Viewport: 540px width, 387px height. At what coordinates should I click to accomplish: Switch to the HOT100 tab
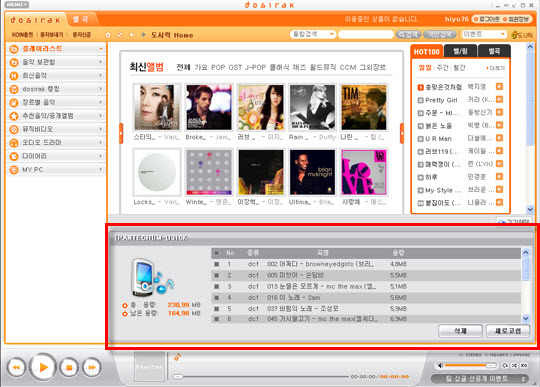pyautogui.click(x=426, y=52)
